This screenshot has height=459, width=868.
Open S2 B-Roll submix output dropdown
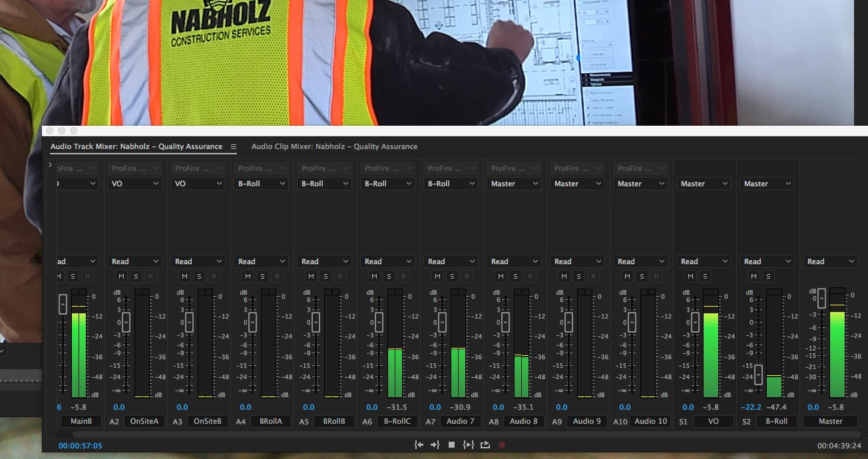coord(767,184)
